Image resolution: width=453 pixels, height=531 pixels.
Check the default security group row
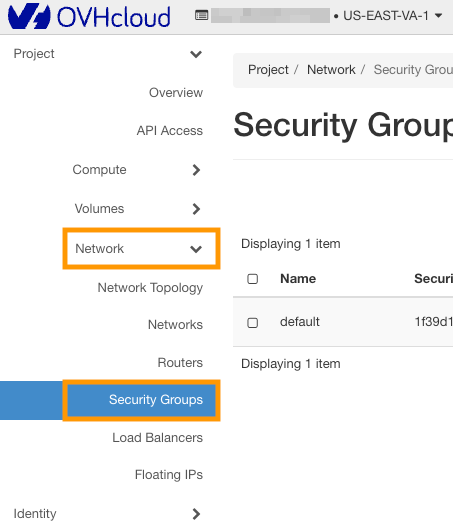click(253, 323)
